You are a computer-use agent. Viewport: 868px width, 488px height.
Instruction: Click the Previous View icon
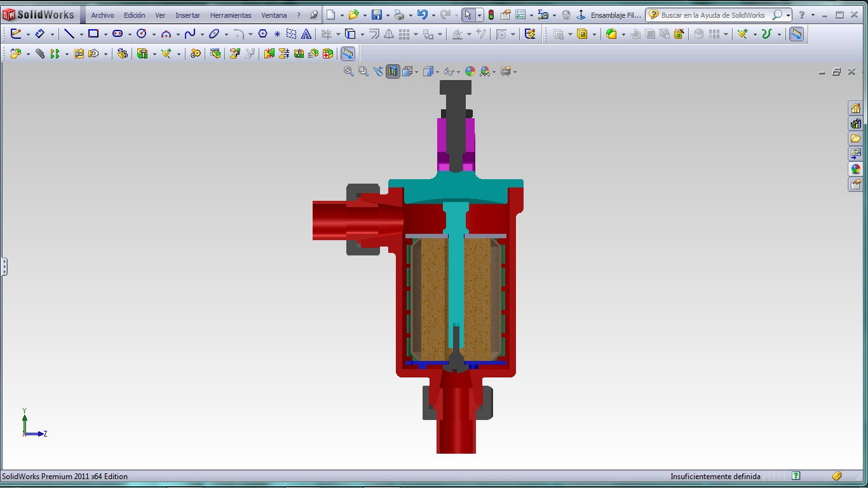(x=378, y=71)
